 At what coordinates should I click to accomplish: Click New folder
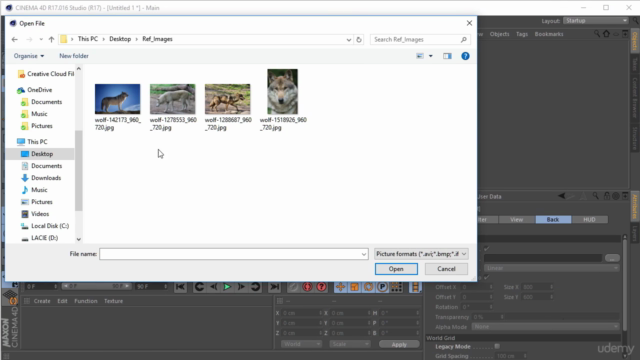coord(74,56)
